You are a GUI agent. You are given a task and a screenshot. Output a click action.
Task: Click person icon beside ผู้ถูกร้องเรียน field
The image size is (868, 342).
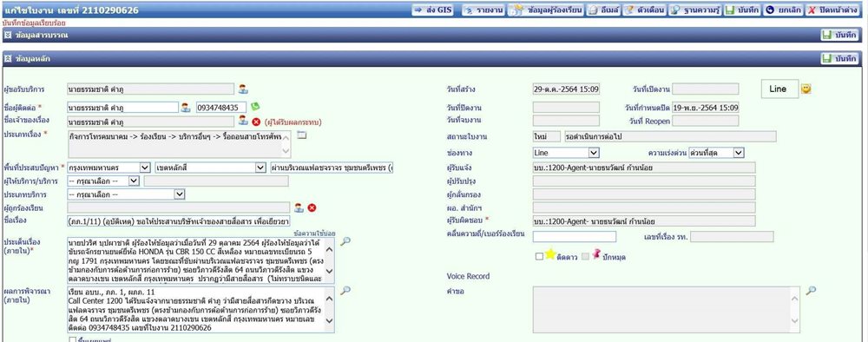click(x=299, y=207)
